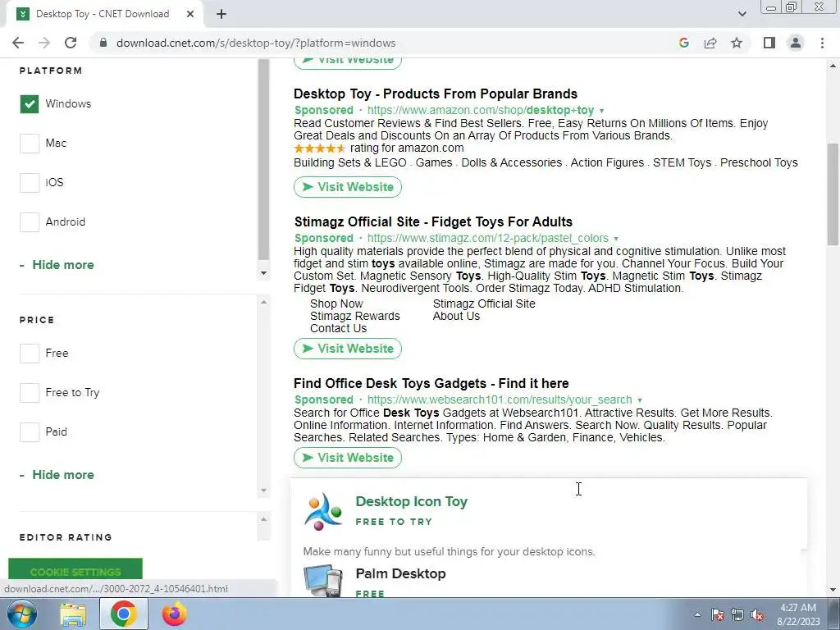840x630 pixels.
Task: Click the Palm Desktop app icon
Action: (x=323, y=581)
